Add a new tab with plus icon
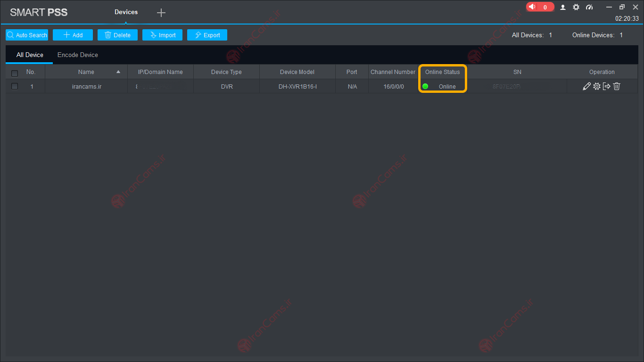The width and height of the screenshot is (644, 362). pyautogui.click(x=161, y=13)
